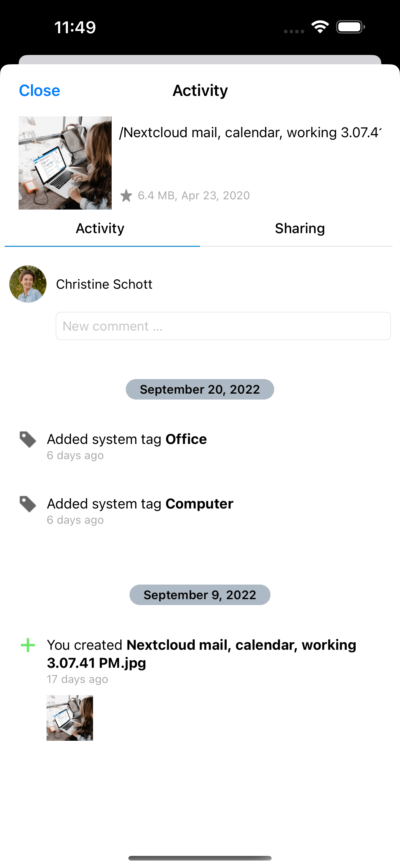Tap the battery status icon
The width and height of the screenshot is (400, 868).
click(x=350, y=27)
